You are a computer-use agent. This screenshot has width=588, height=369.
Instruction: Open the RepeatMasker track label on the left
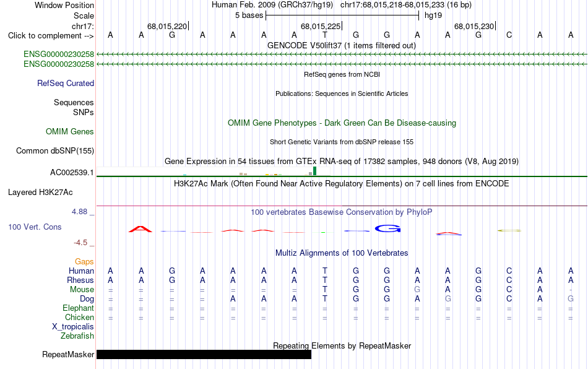point(68,354)
